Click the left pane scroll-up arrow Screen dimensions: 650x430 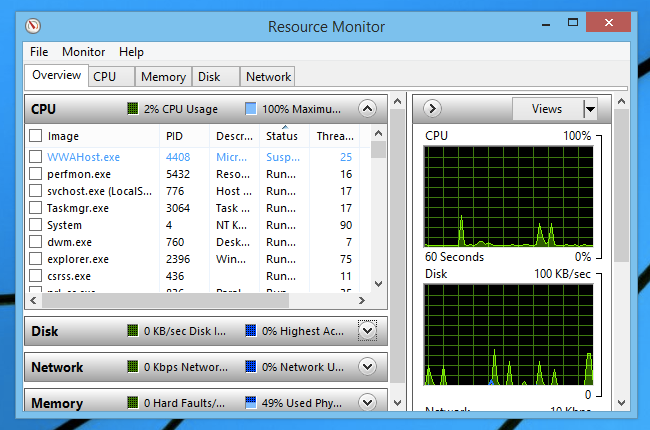coord(397,101)
